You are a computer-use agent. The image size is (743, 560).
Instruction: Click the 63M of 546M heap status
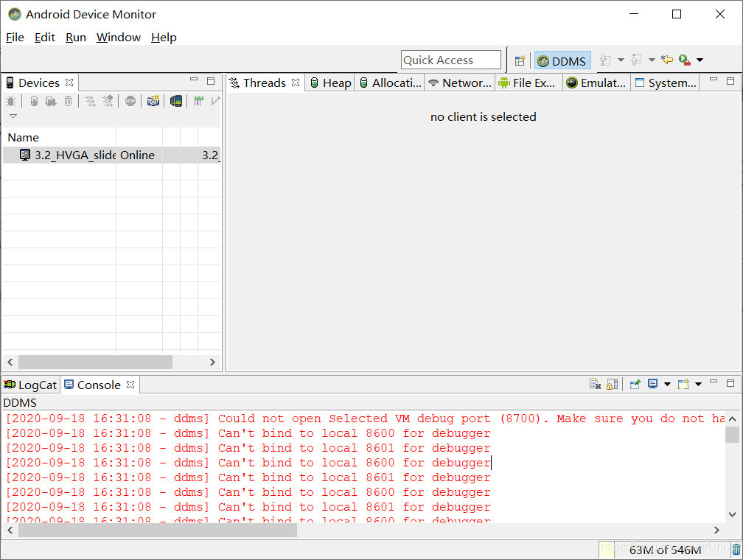pyautogui.click(x=666, y=550)
